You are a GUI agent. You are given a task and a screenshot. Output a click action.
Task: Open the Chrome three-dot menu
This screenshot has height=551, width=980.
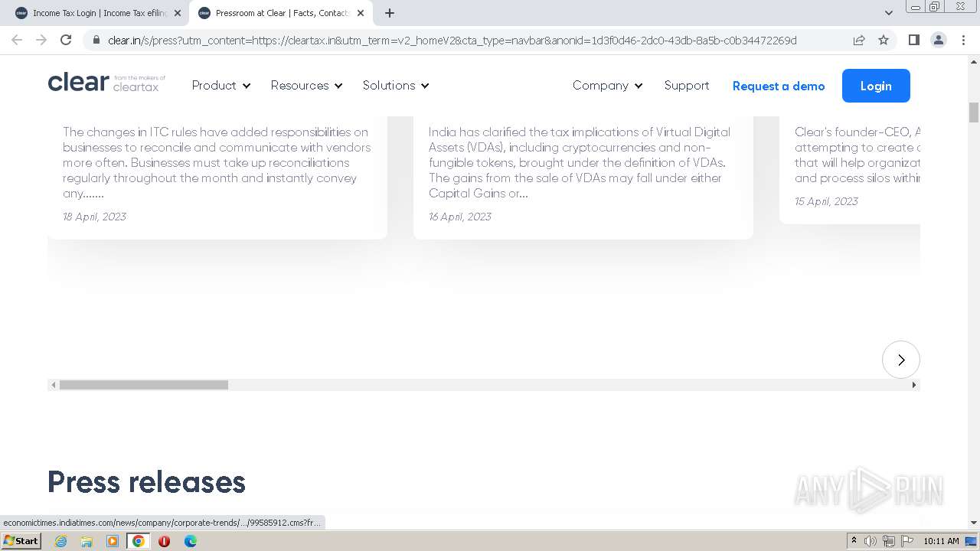[963, 40]
